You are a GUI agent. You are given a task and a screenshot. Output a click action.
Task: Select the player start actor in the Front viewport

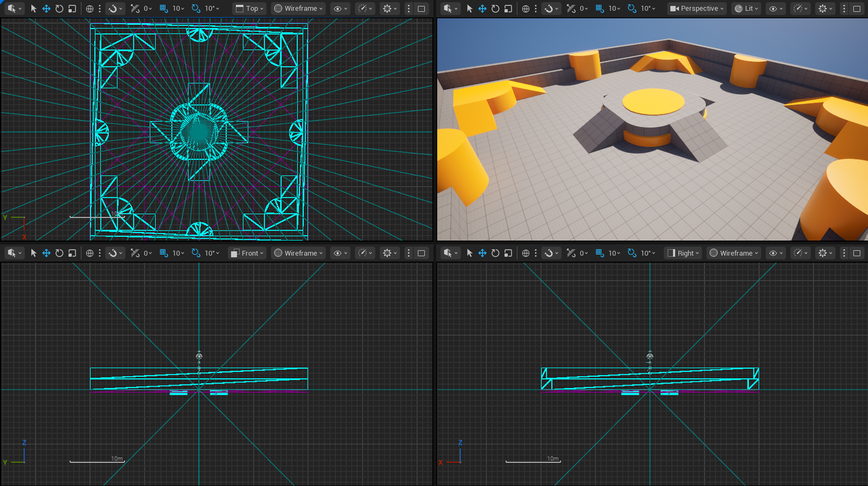click(x=199, y=356)
